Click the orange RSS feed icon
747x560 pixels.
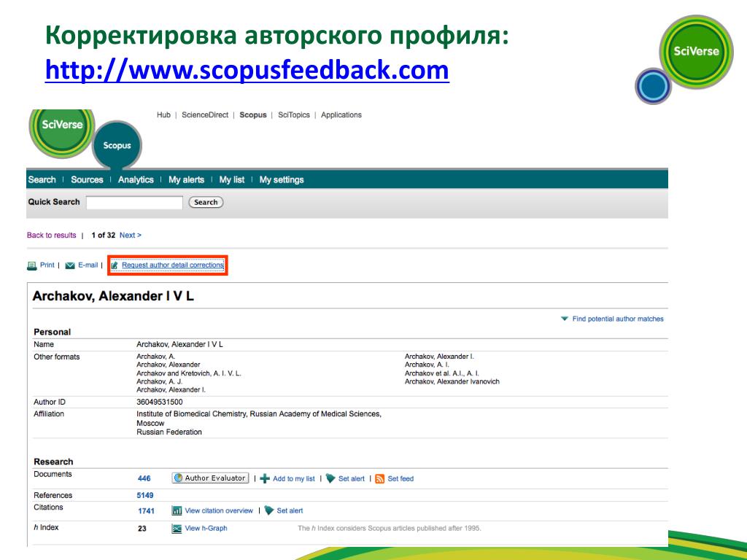(x=379, y=478)
